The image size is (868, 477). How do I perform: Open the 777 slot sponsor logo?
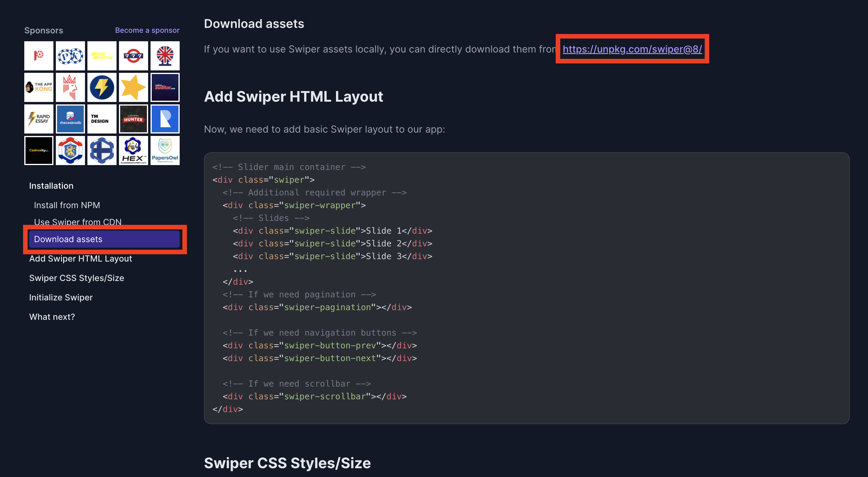point(134,56)
